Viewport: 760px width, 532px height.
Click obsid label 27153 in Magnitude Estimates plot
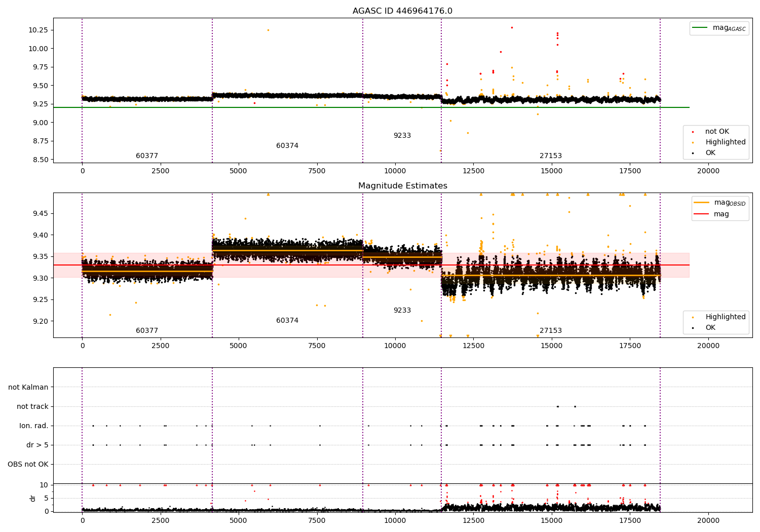coord(551,331)
